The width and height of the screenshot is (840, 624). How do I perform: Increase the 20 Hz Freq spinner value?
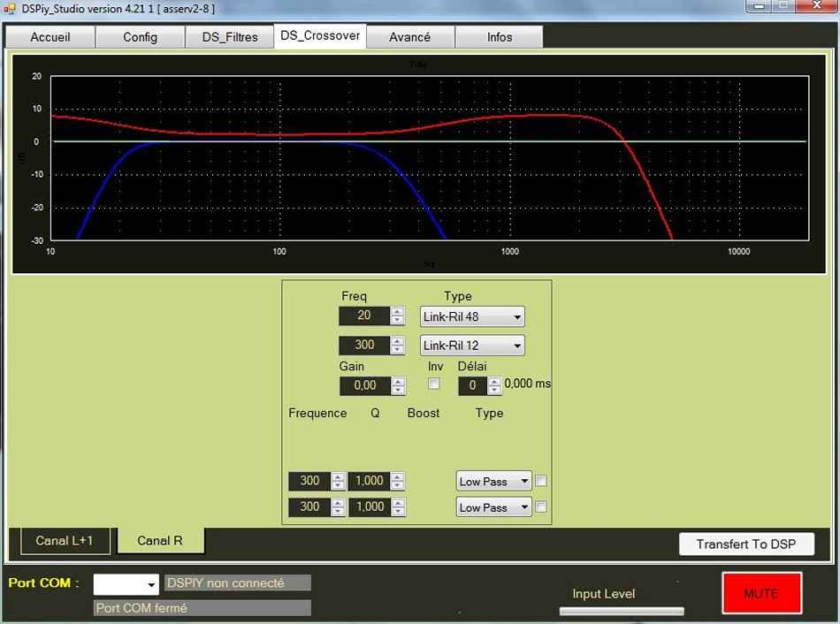398,311
